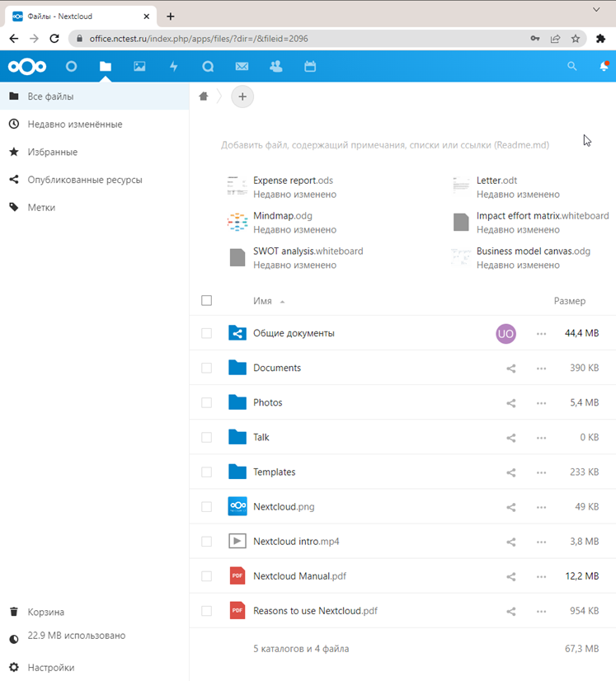Viewport: 616px width, 681px height.
Task: Open SWOT analysis.whiteboard
Action: point(295,257)
